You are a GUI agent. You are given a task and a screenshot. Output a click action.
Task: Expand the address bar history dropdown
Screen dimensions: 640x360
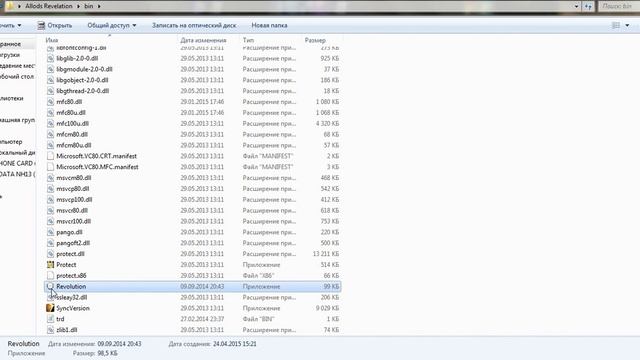576,6
